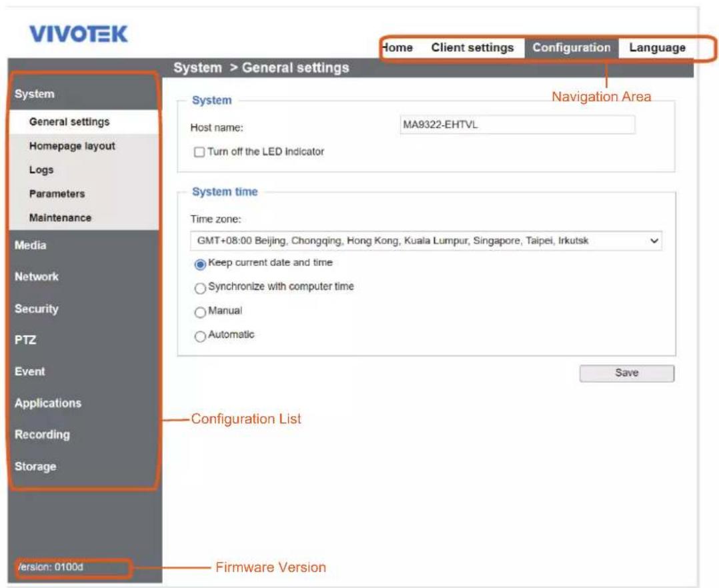Expand the Media section
This screenshot has height=588, width=719.
(30, 245)
